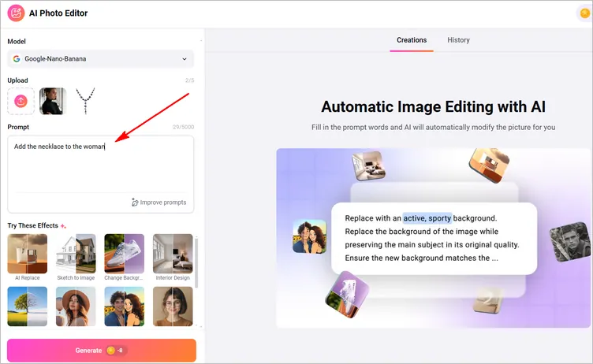Click the Improve prompts link
This screenshot has height=364, width=593.
[159, 202]
